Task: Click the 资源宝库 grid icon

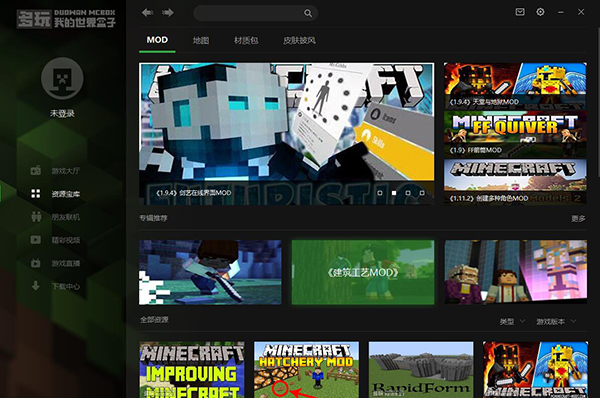Action: (x=36, y=194)
